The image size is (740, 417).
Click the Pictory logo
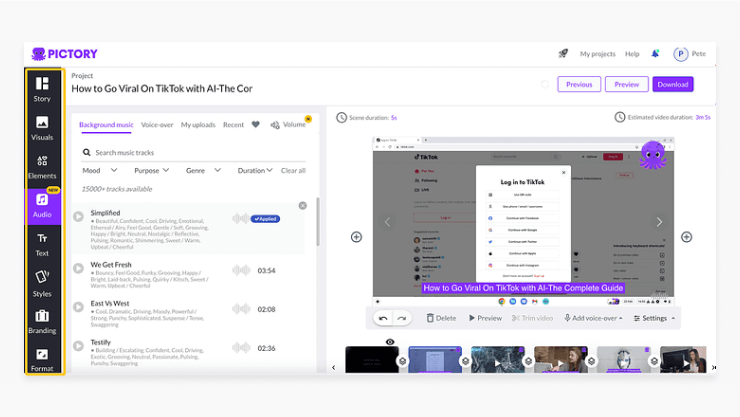[x=64, y=54]
